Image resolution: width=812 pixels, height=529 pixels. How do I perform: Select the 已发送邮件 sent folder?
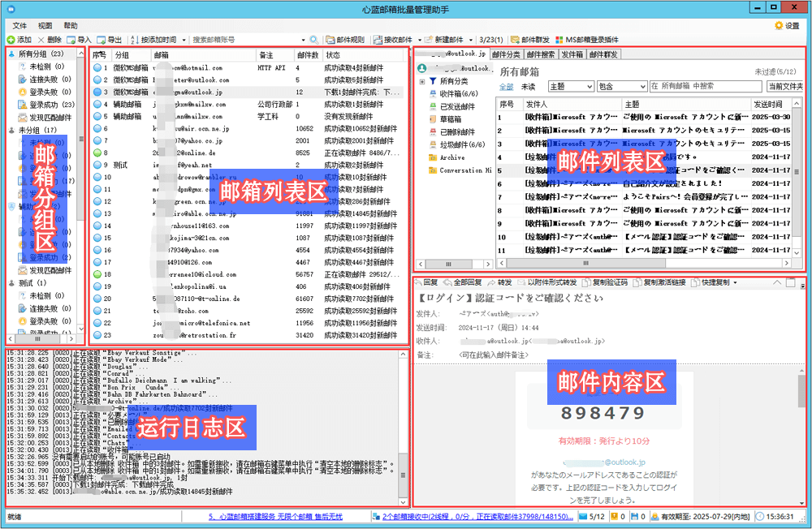[452, 106]
